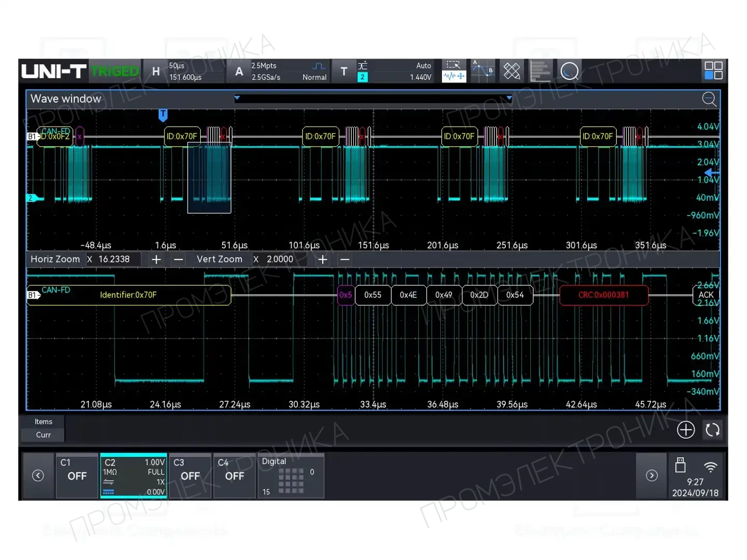Open the decode list bars icon
Screen dimensions: 747x560
[541, 71]
